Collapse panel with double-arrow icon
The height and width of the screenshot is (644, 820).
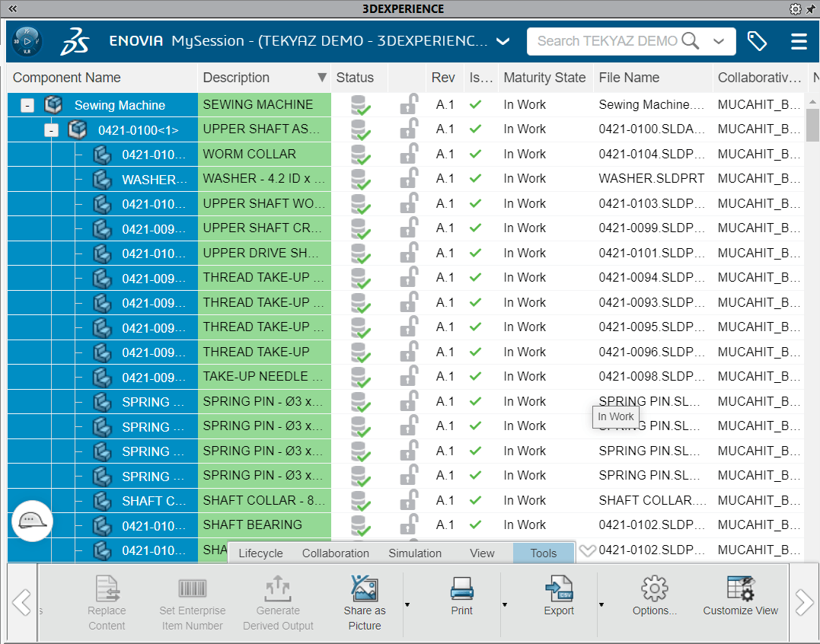tap(12, 8)
